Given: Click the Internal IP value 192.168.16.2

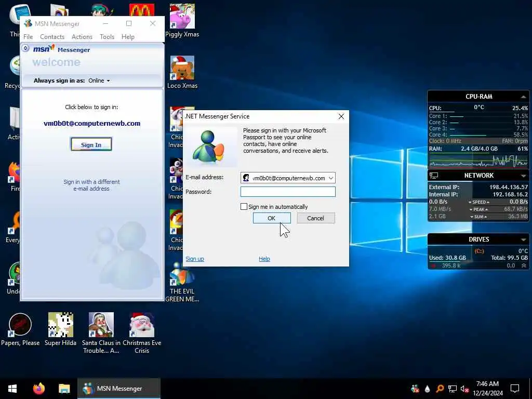Looking at the screenshot, I should (x=510, y=194).
